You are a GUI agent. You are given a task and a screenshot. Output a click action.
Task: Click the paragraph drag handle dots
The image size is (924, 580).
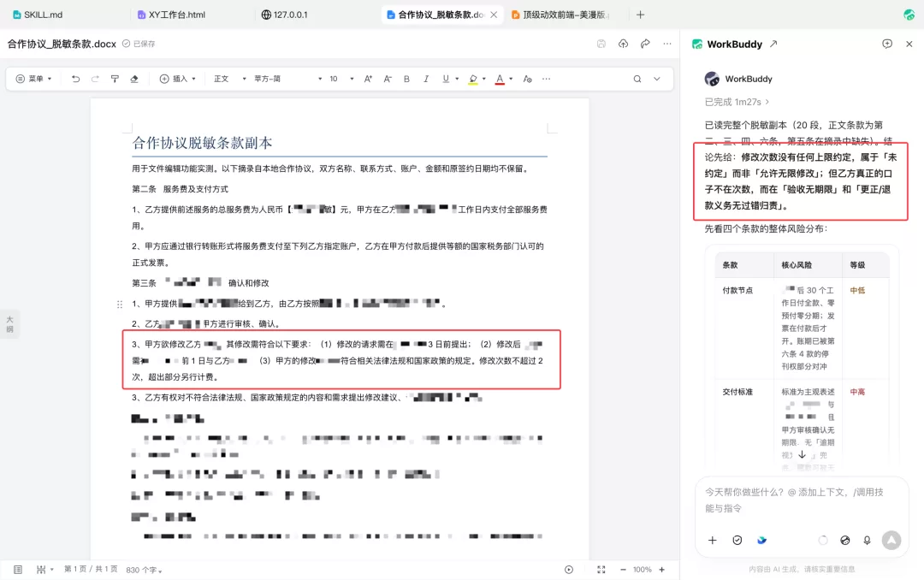pyautogui.click(x=120, y=305)
